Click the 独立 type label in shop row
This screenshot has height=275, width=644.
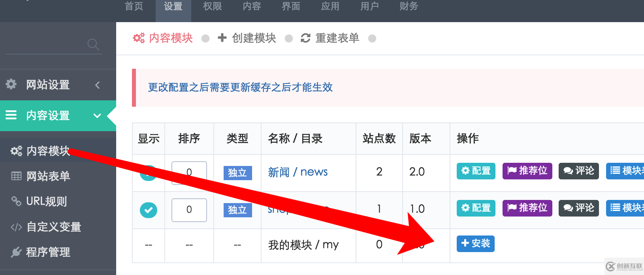(x=237, y=210)
